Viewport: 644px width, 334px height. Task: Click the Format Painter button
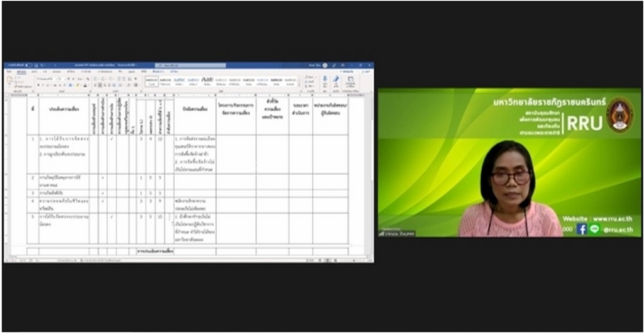click(x=23, y=87)
